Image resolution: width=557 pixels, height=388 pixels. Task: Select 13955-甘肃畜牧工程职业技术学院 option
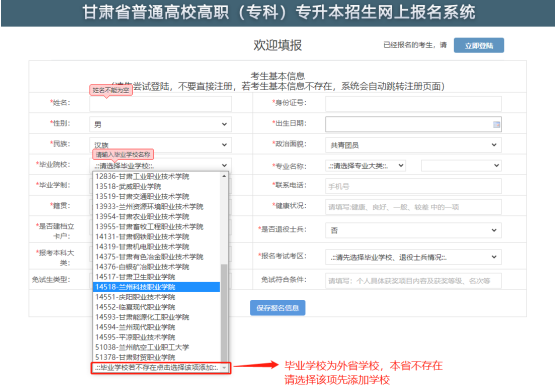coord(156,227)
